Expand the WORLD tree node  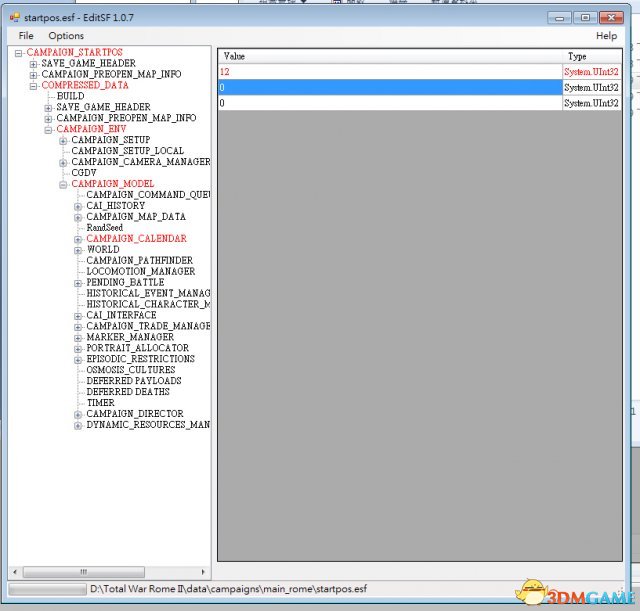tap(78, 250)
